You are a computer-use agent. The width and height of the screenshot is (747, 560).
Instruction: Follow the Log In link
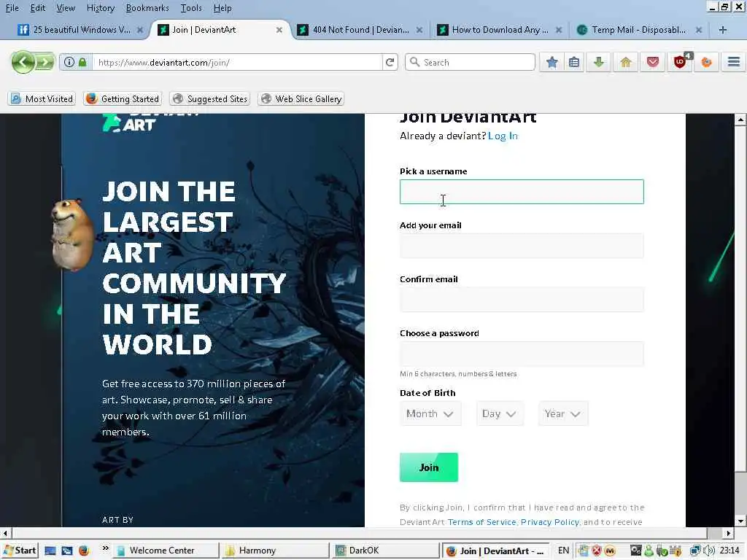[503, 136]
